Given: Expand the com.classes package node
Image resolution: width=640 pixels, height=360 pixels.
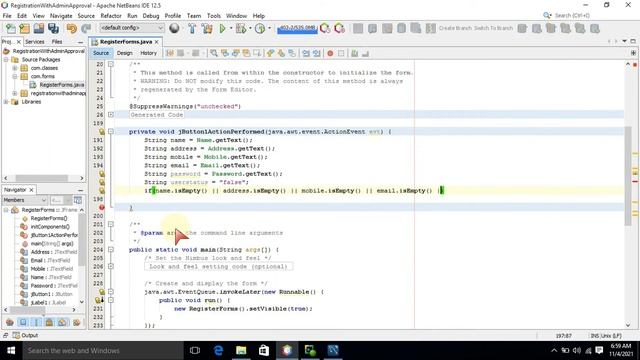Looking at the screenshot, I should pyautogui.click(x=15, y=68).
